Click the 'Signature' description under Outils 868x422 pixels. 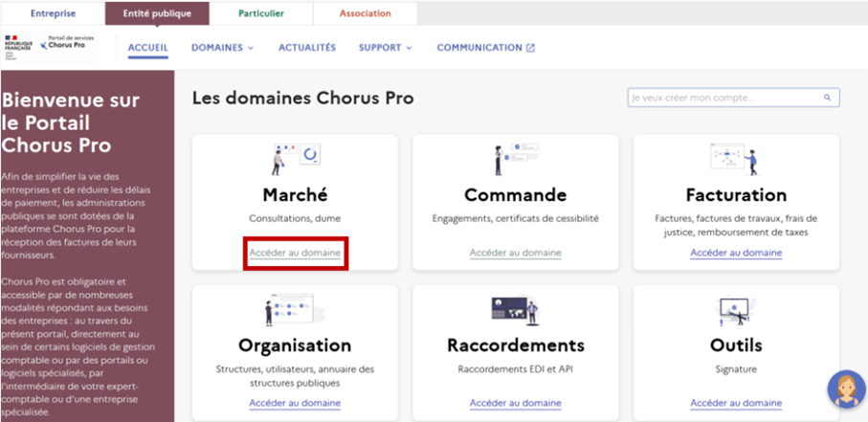tap(736, 368)
